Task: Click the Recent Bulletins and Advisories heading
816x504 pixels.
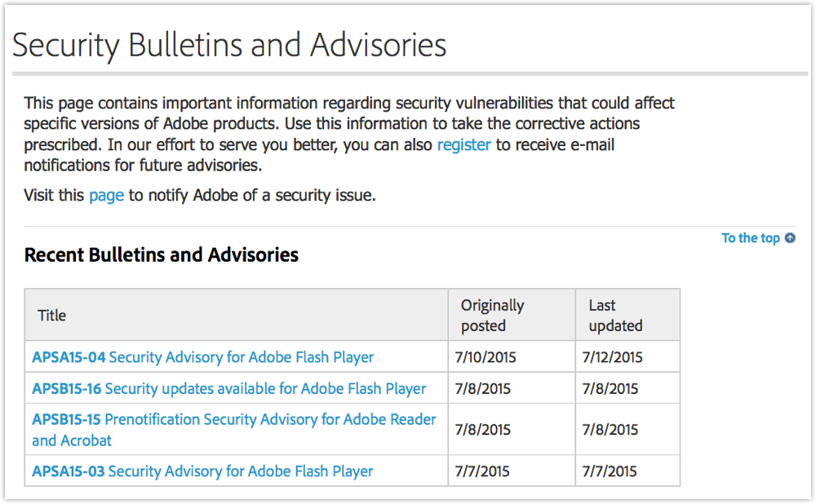Action: tap(162, 255)
